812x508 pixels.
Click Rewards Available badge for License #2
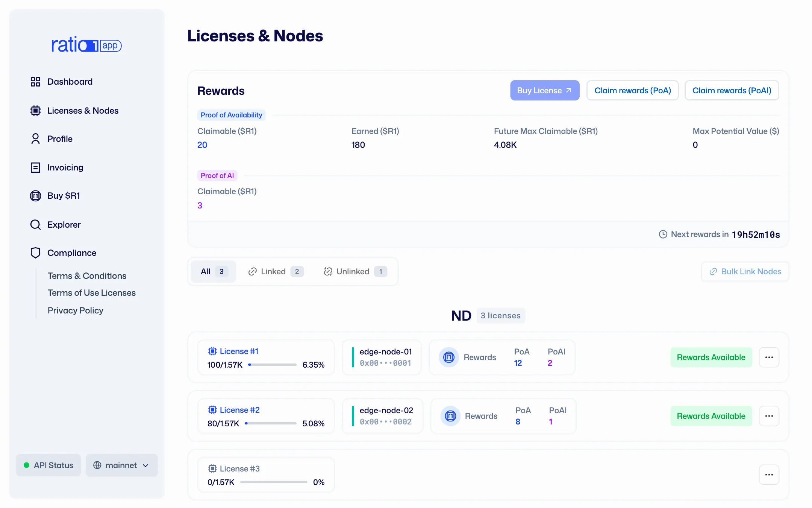[x=711, y=416]
